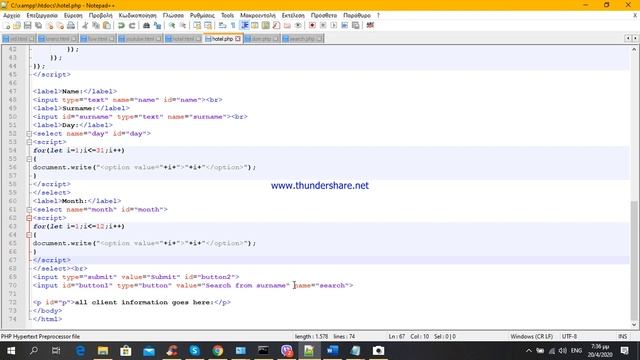Open the Document Map icon
The width and height of the screenshot is (640, 360).
[266, 25]
